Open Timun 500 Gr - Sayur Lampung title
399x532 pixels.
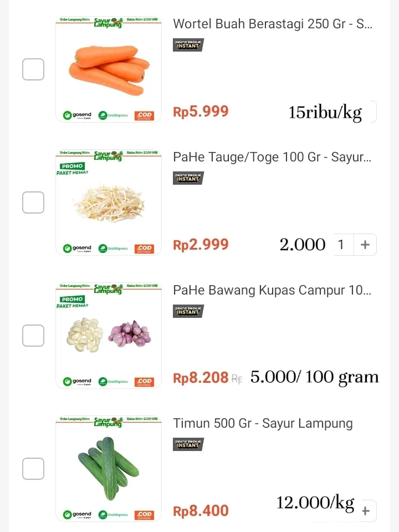coord(263,424)
